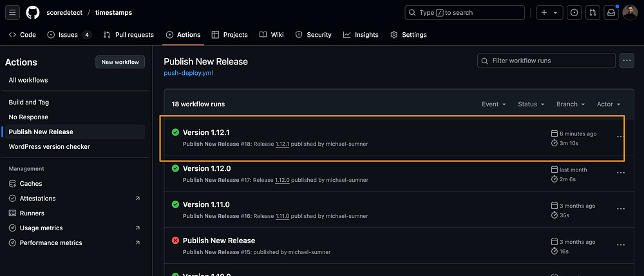Open more options for Version 1.12.1 run
The width and height of the screenshot is (644, 276).
click(621, 137)
